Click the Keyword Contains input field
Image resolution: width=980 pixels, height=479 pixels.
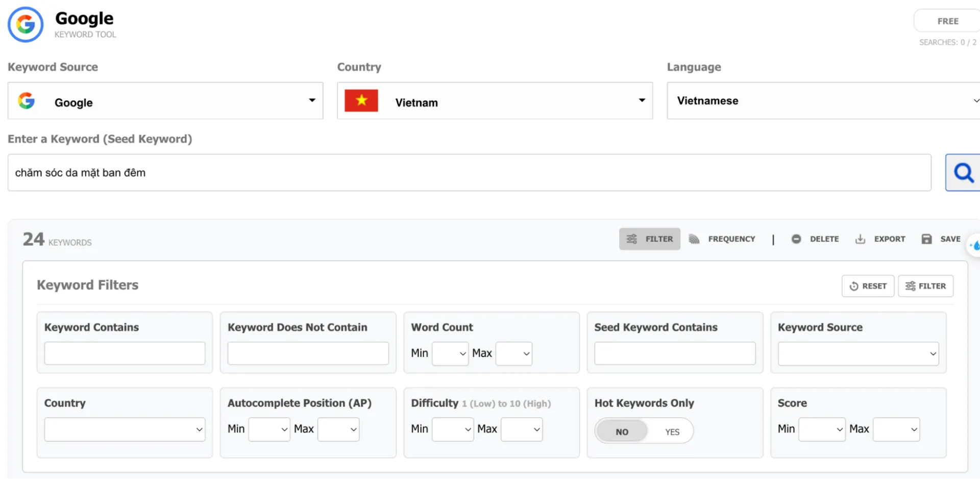pyautogui.click(x=124, y=353)
